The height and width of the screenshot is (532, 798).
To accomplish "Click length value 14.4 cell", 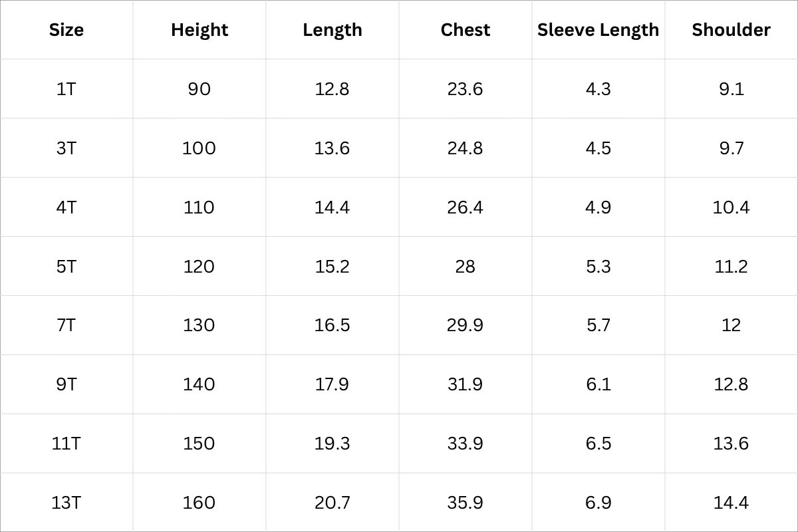I will pyautogui.click(x=332, y=207).
